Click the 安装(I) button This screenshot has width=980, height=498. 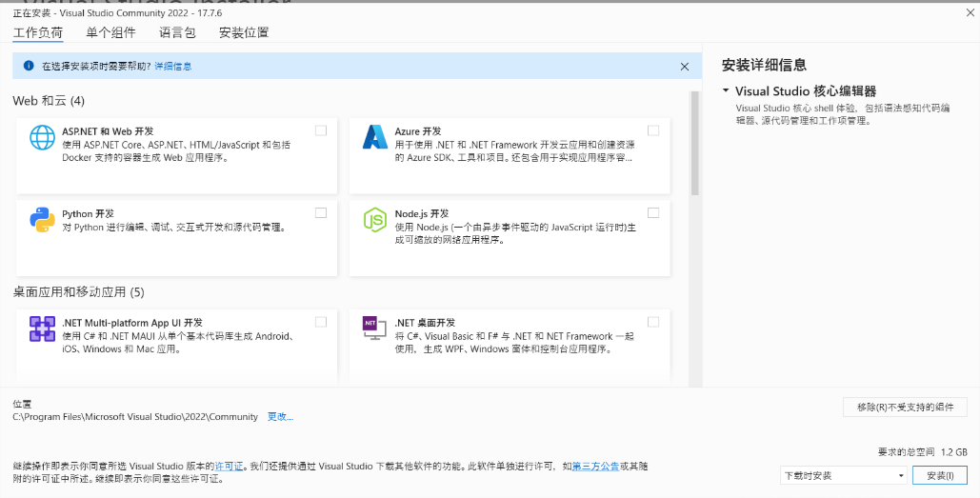click(x=940, y=475)
